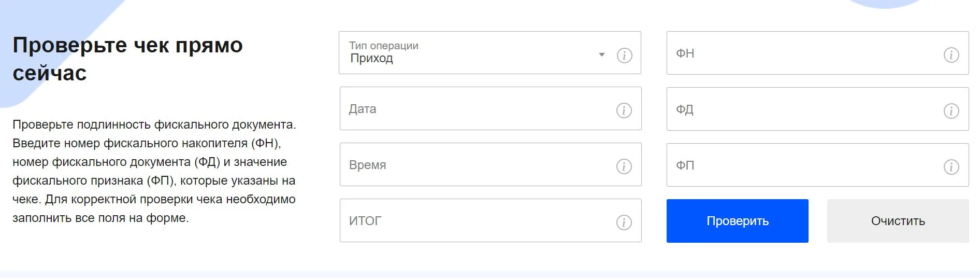Place the cursor in the ФП field
This screenshot has width=980, height=278.
click(803, 165)
